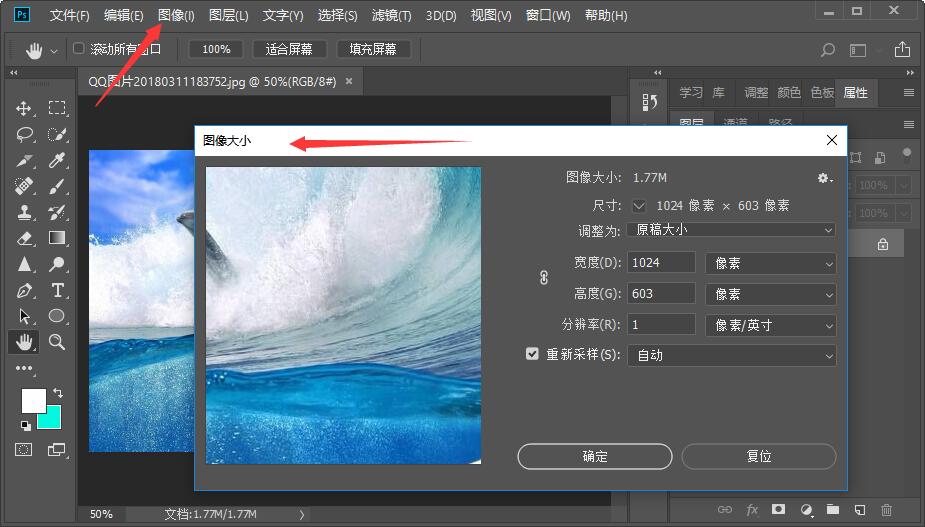The height and width of the screenshot is (527, 925).
Task: Switch to the Properties panel tab
Action: pyautogui.click(x=856, y=93)
